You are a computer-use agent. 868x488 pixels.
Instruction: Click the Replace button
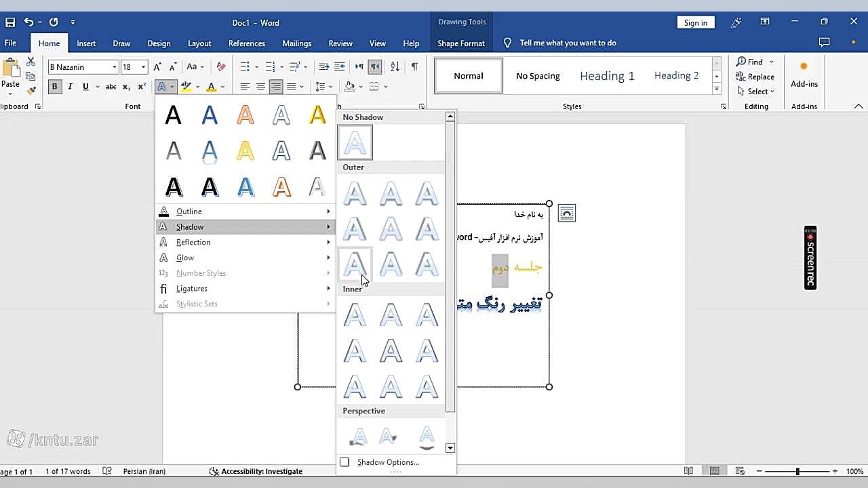click(755, 77)
